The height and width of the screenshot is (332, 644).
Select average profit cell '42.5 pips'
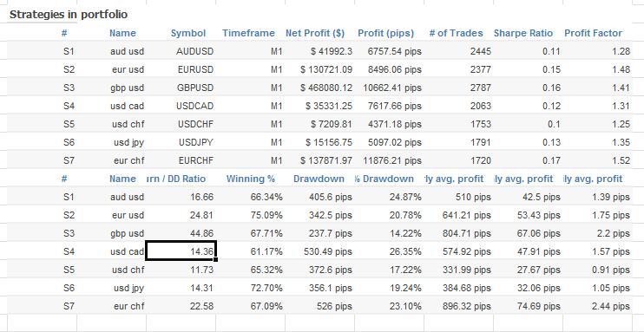tap(542, 197)
